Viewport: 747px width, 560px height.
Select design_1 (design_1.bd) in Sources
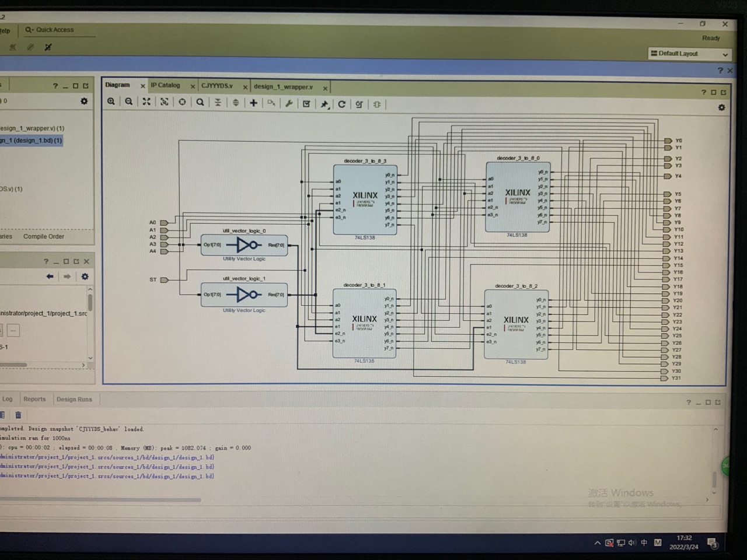(x=31, y=141)
